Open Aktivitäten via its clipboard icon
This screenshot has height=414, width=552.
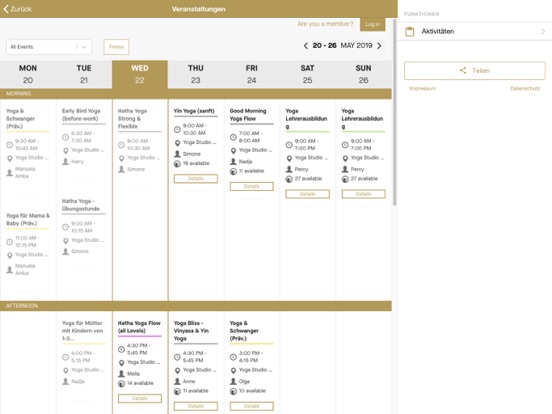coord(410,31)
